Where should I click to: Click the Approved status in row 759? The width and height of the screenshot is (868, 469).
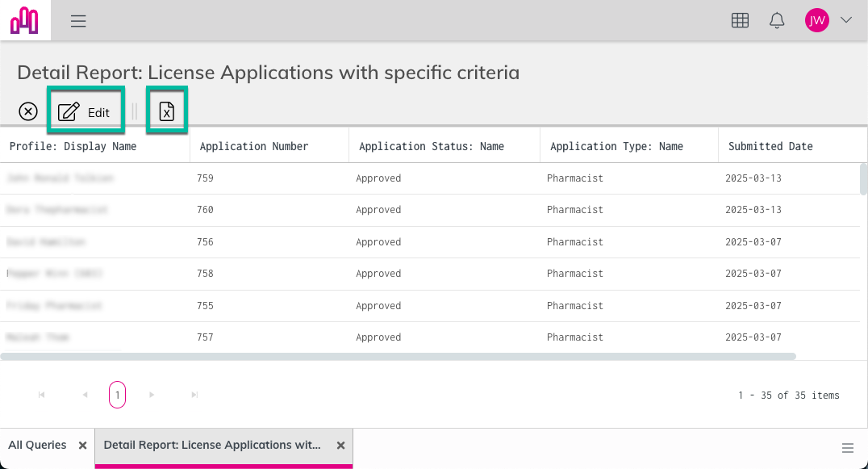coord(378,178)
